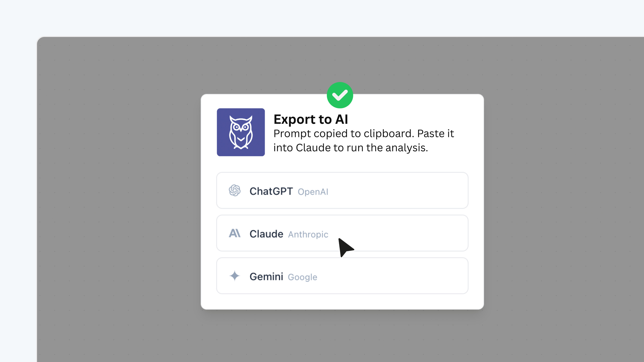This screenshot has width=644, height=362.
Task: Click the Anthropic logo icon
Action: (x=235, y=233)
